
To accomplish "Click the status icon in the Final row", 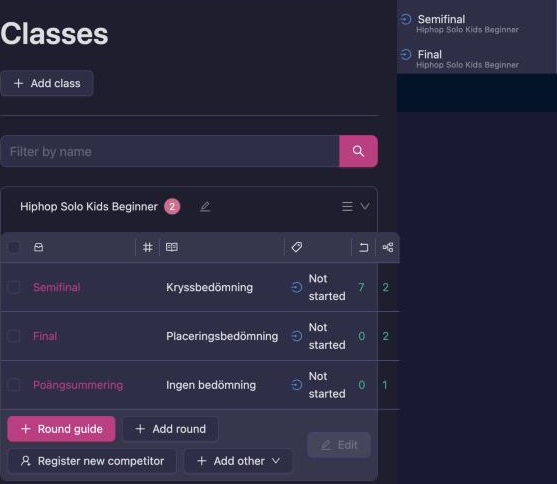I will pyautogui.click(x=296, y=336).
